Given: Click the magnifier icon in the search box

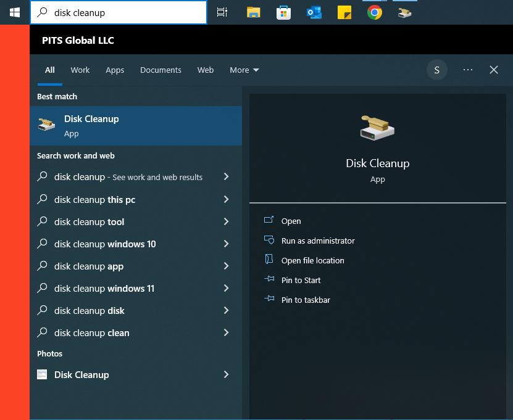Looking at the screenshot, I should click(x=42, y=12).
